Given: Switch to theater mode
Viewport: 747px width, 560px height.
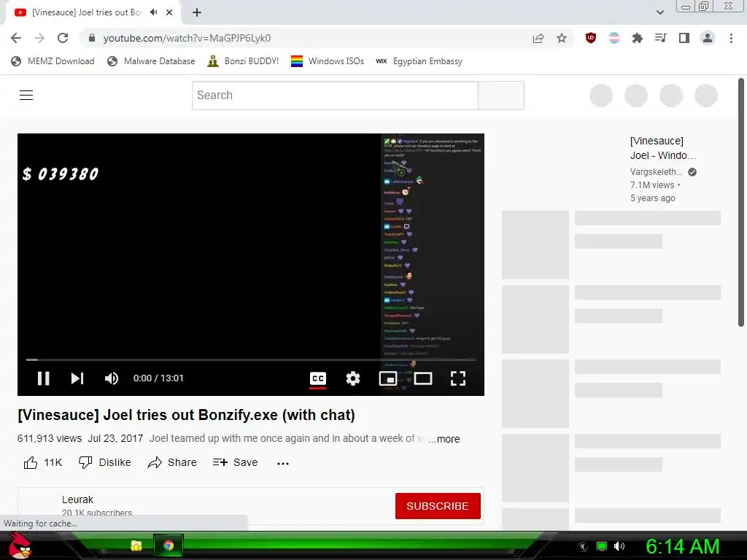Looking at the screenshot, I should pos(423,378).
